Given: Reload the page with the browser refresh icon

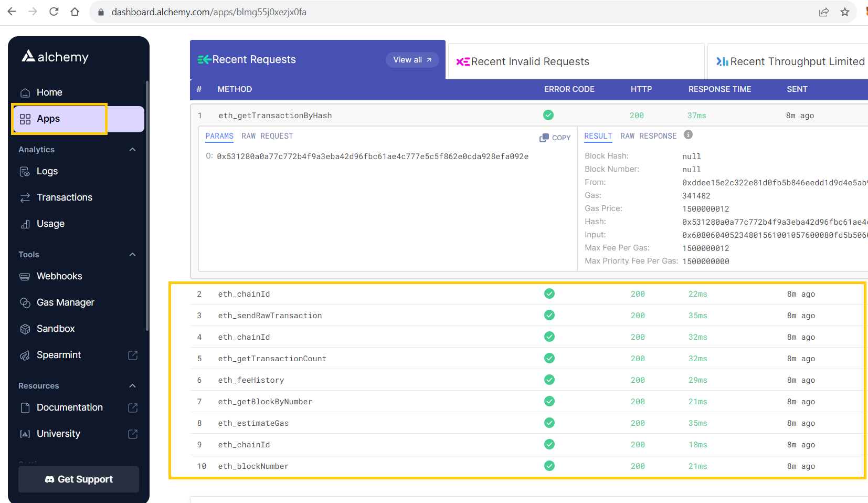Looking at the screenshot, I should click(54, 12).
